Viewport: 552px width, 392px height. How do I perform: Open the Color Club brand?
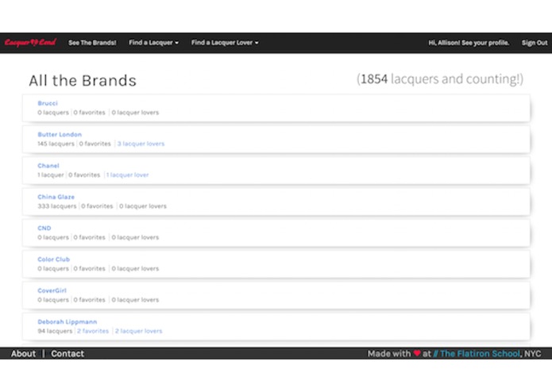(x=53, y=259)
